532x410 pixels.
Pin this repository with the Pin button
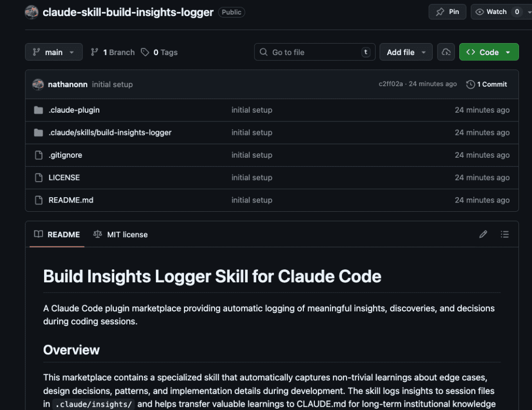tap(447, 12)
